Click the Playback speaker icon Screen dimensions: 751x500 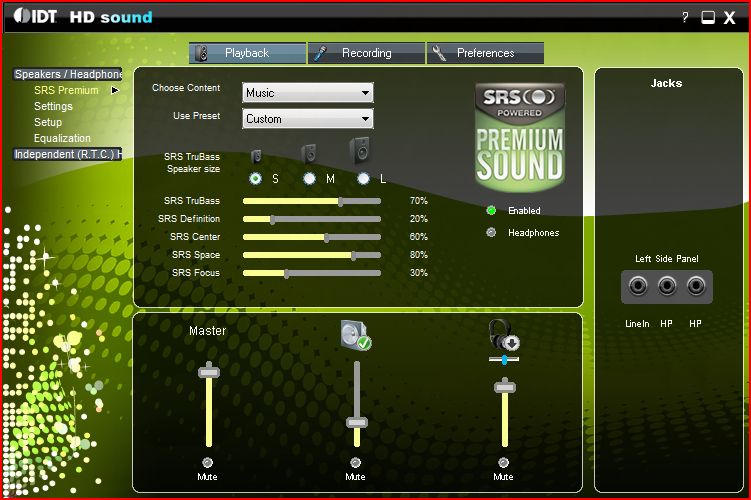tap(202, 53)
